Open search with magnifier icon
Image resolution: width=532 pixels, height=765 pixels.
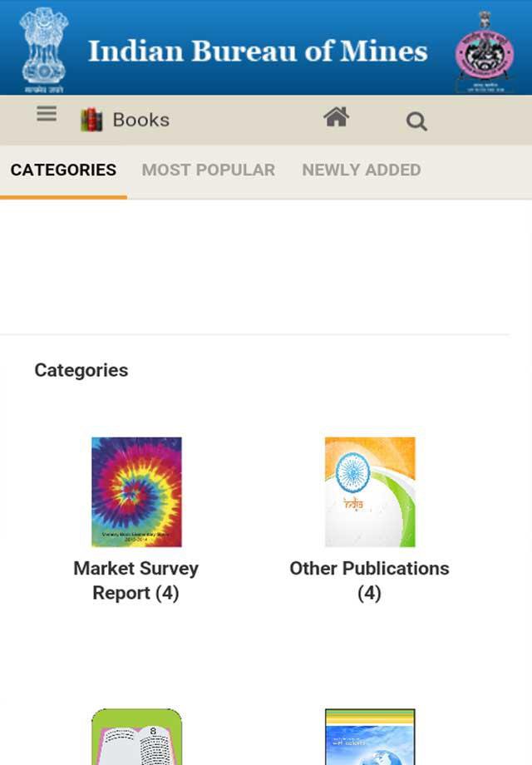point(416,121)
